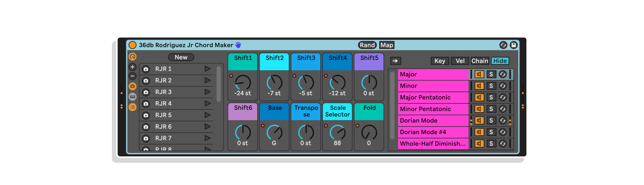Click the Scale Selector macro label header
This screenshot has width=644, height=185.
click(337, 112)
